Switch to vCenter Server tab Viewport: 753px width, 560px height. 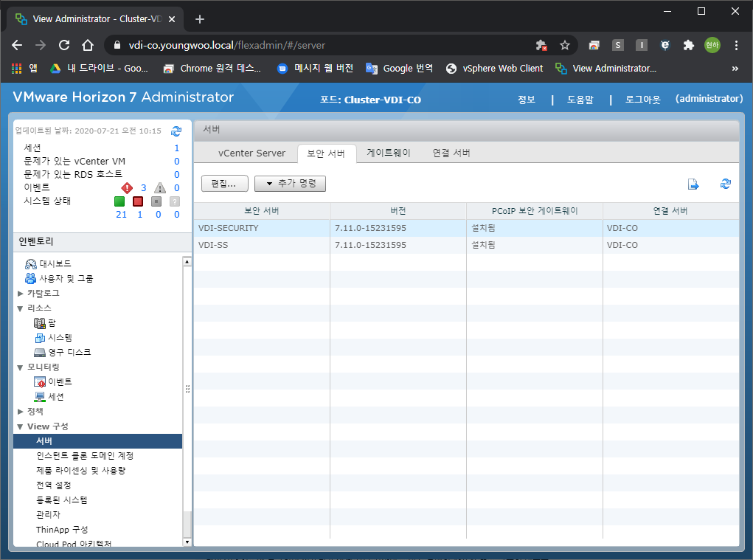point(251,153)
